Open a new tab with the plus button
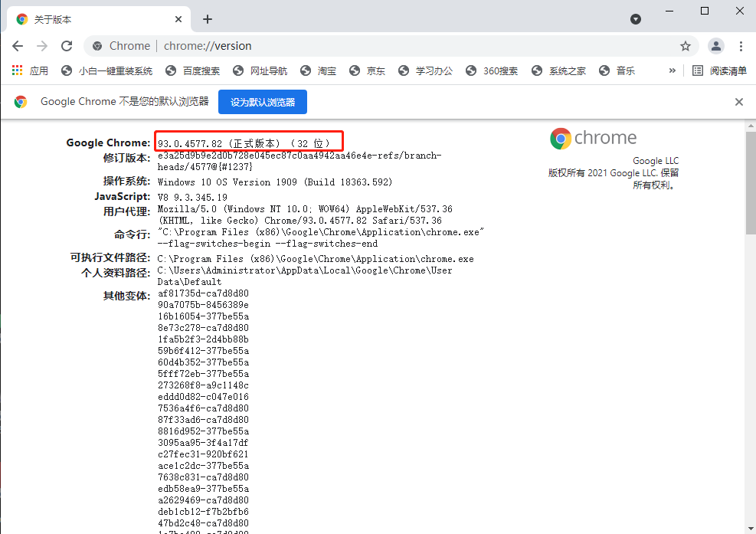This screenshot has height=534, width=756. [x=208, y=19]
